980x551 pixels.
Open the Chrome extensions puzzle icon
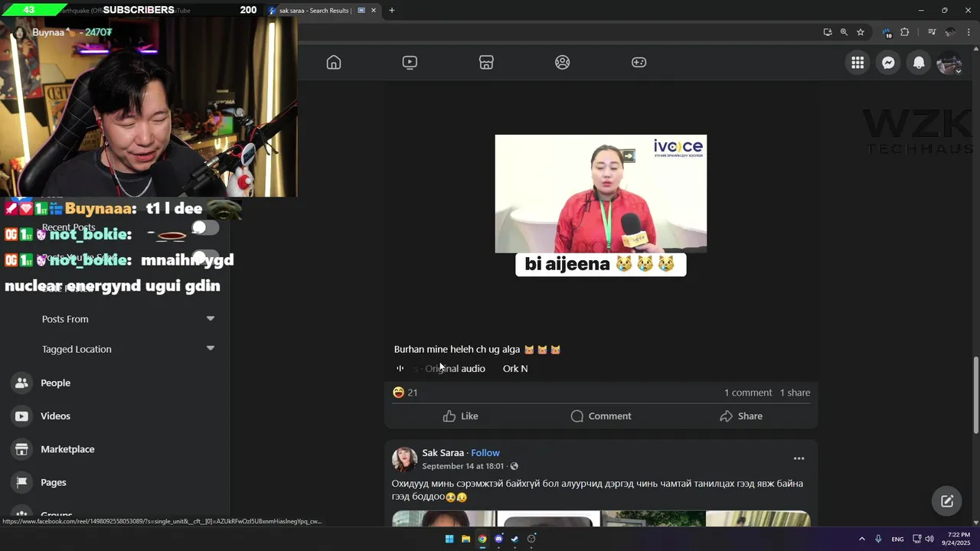(x=905, y=32)
